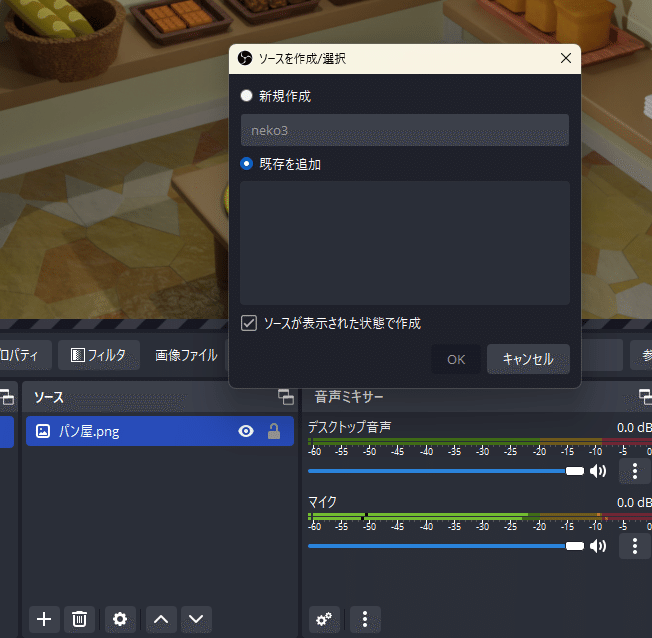Select the 既存を追加 radio button
The width and height of the screenshot is (652, 638).
(246, 164)
